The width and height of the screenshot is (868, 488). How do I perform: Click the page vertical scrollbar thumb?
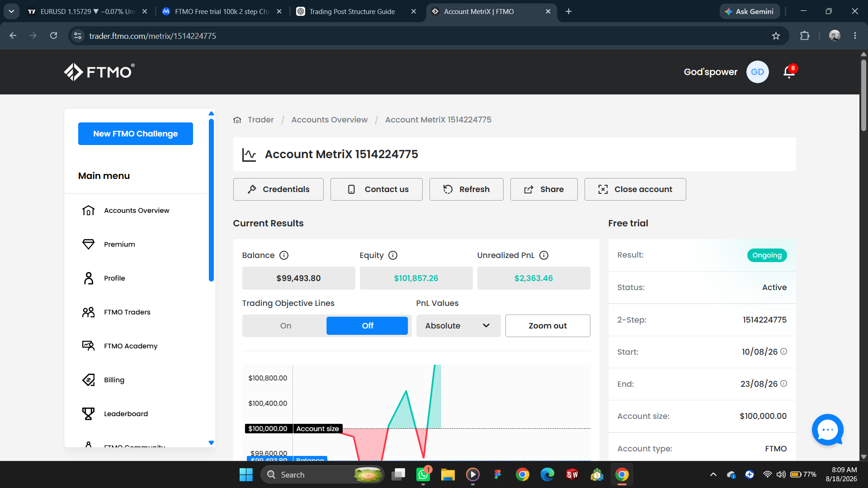[x=863, y=95]
